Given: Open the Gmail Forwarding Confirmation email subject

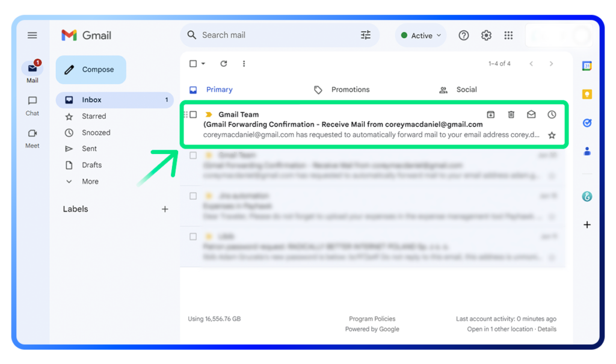Looking at the screenshot, I should point(343,125).
